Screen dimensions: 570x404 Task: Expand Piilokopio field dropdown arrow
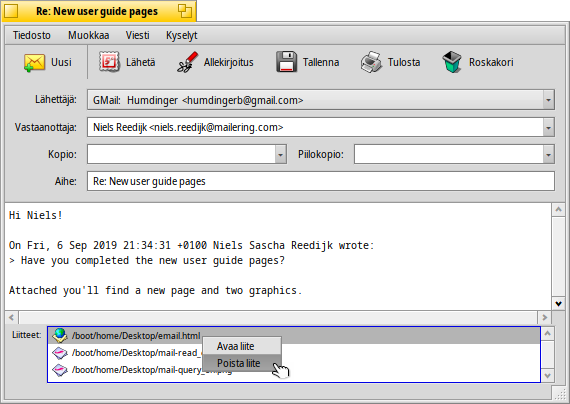coord(548,154)
